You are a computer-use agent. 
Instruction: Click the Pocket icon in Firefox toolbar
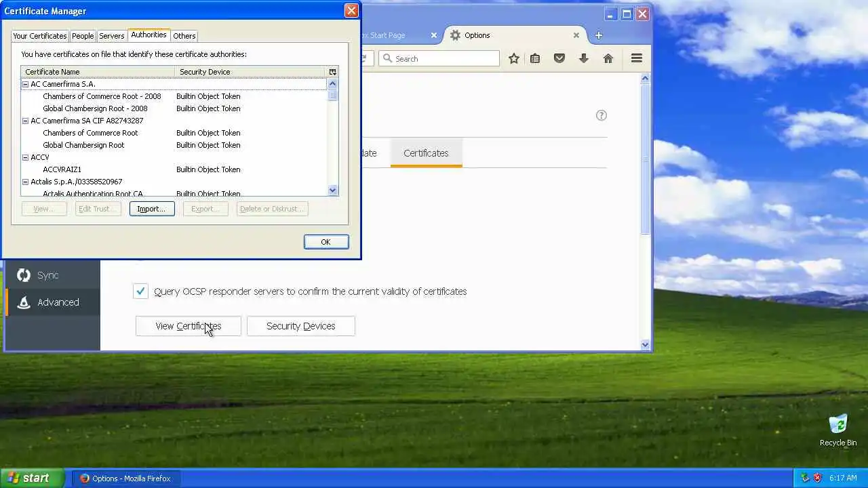tap(559, 58)
